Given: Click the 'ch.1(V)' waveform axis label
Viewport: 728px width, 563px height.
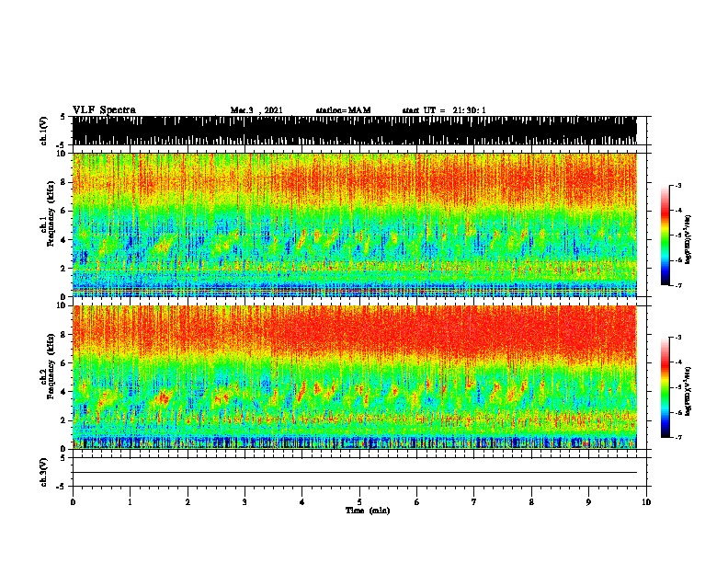Looking at the screenshot, I should pyautogui.click(x=44, y=131).
